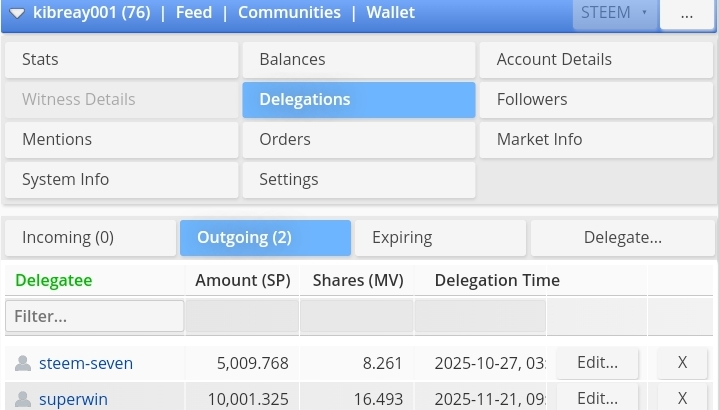Open the Followers section

click(597, 100)
